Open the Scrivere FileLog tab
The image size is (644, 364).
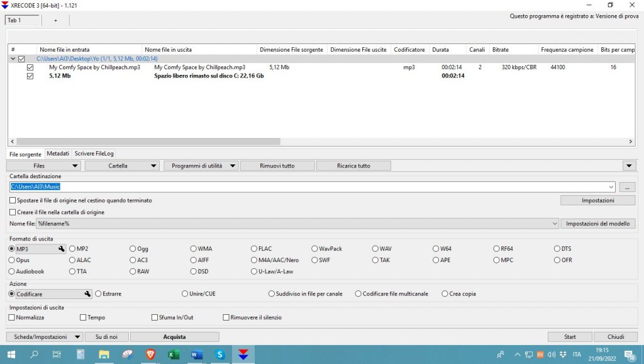94,154
